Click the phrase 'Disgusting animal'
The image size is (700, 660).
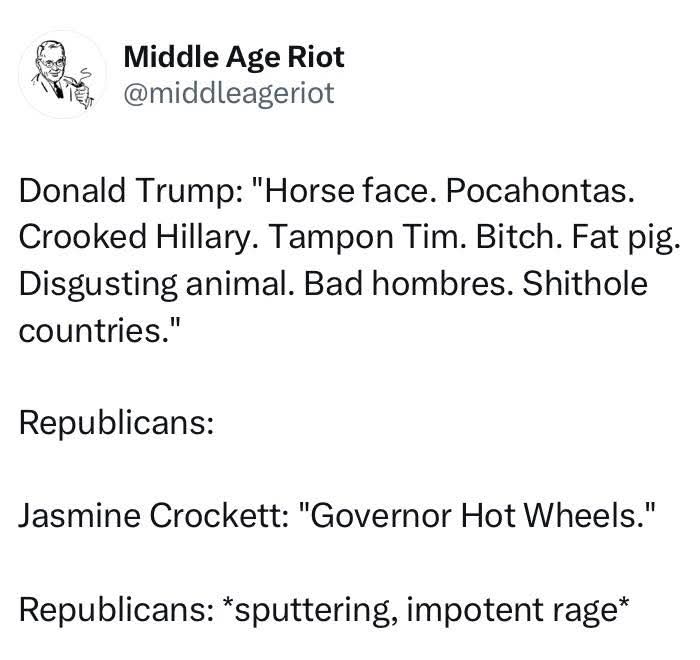pyautogui.click(x=154, y=284)
